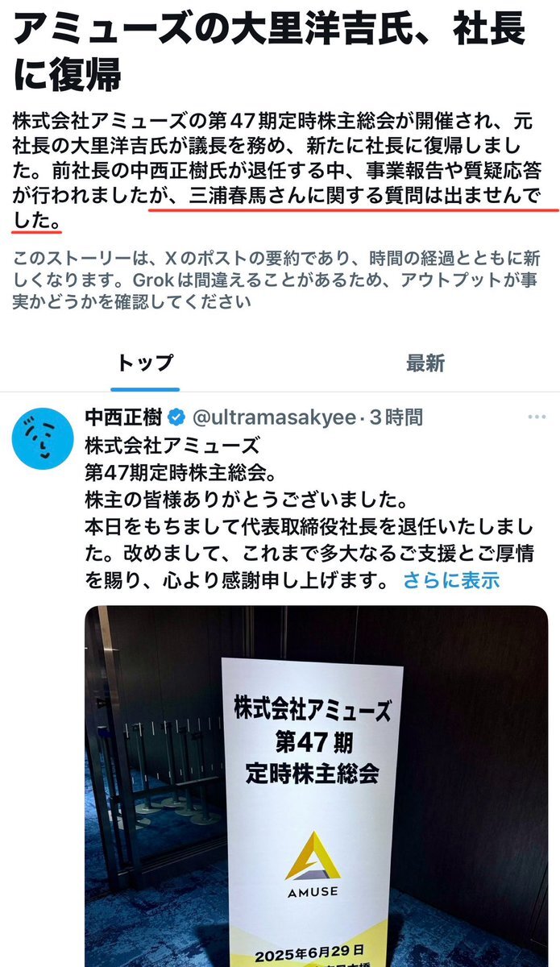560x967 pixels.
Task: Open the three-dot more menu on the post
Action: (537, 417)
